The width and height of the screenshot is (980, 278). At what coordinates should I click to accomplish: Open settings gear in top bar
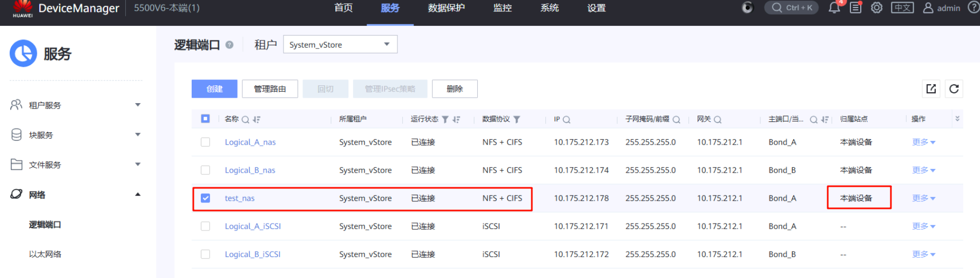(877, 8)
